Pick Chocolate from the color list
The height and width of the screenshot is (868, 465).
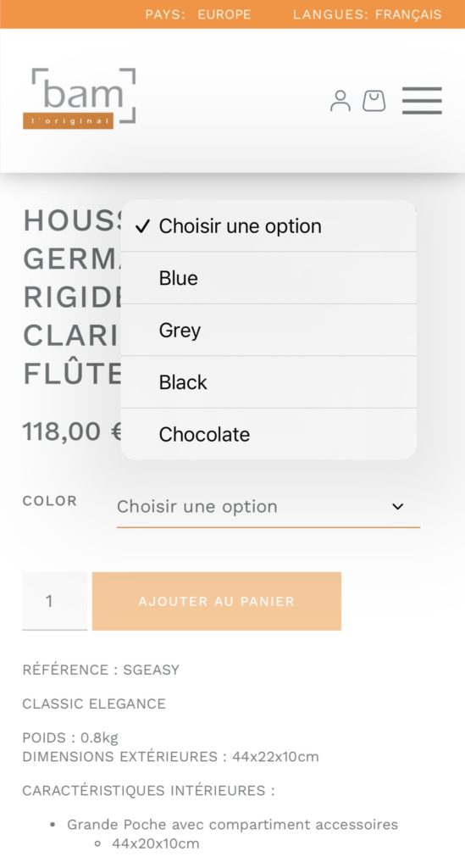pyautogui.click(x=268, y=434)
